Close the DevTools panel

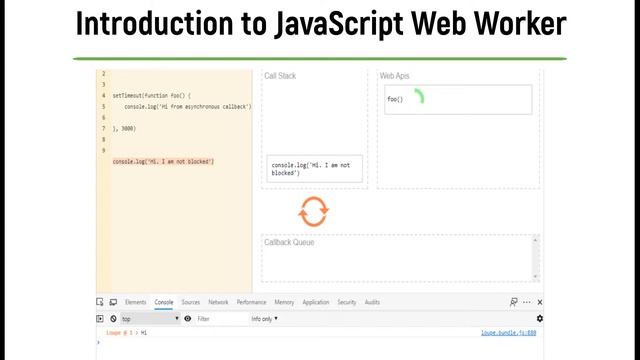540,302
